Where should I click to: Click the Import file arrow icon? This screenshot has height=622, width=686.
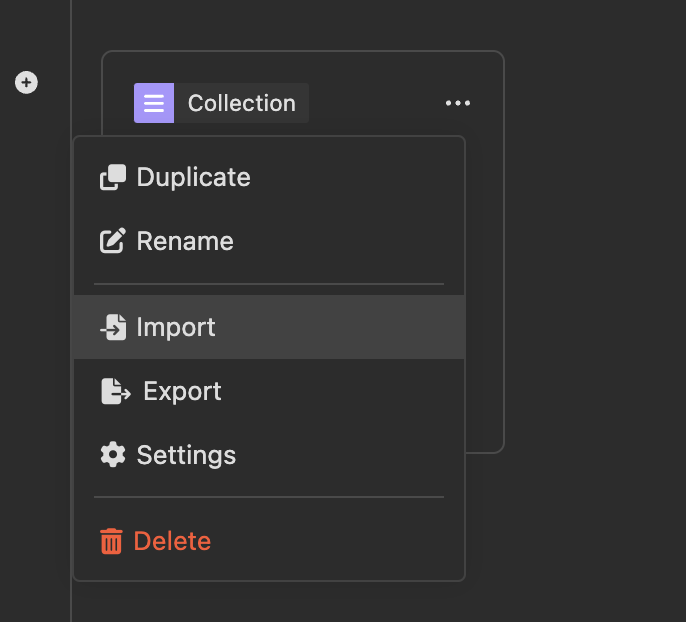click(113, 327)
